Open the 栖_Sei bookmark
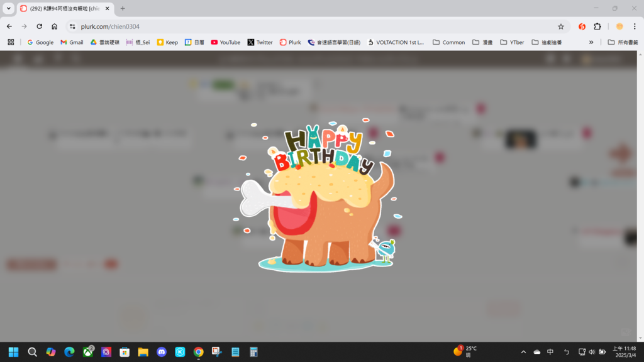Image resolution: width=644 pixels, height=362 pixels. (138, 42)
